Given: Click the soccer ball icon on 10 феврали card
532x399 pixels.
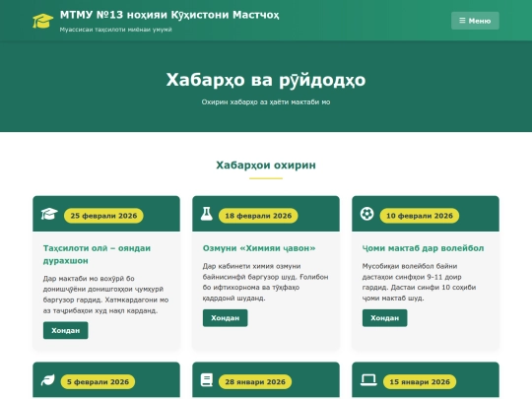Looking at the screenshot, I should pyautogui.click(x=366, y=214).
